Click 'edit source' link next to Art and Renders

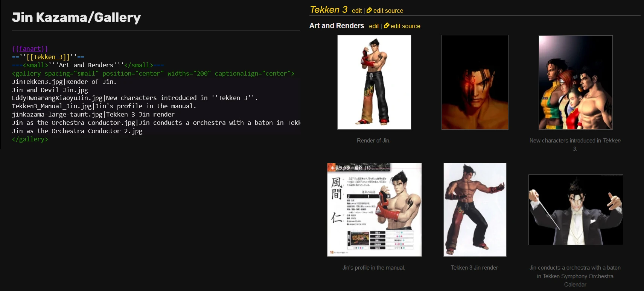click(405, 26)
